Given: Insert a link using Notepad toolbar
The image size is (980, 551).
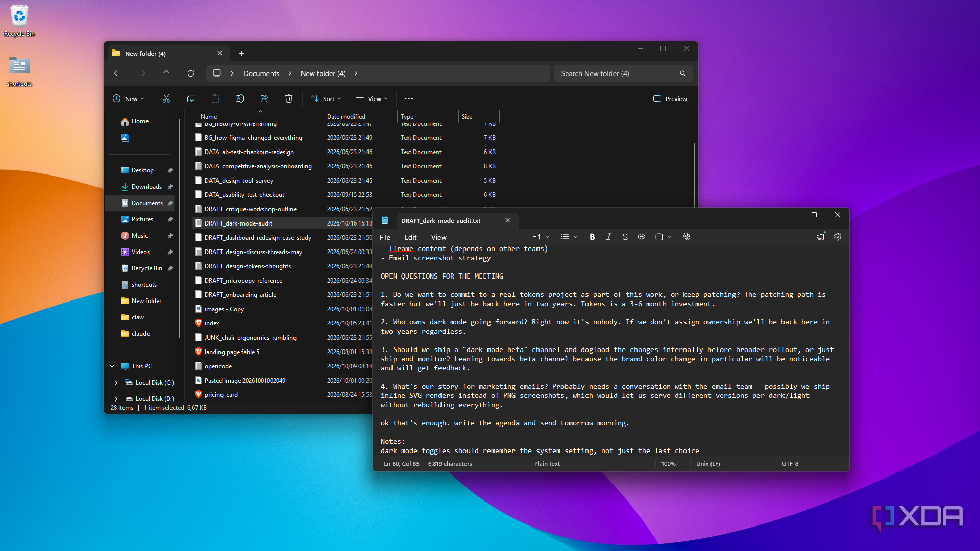Looking at the screenshot, I should 642,237.
